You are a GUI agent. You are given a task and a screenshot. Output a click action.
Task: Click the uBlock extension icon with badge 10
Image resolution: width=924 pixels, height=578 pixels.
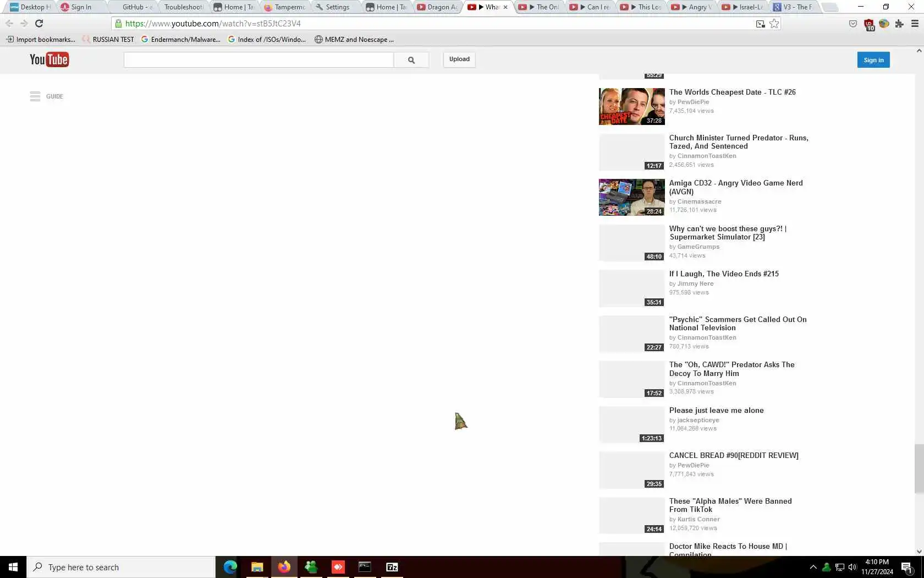point(869,24)
